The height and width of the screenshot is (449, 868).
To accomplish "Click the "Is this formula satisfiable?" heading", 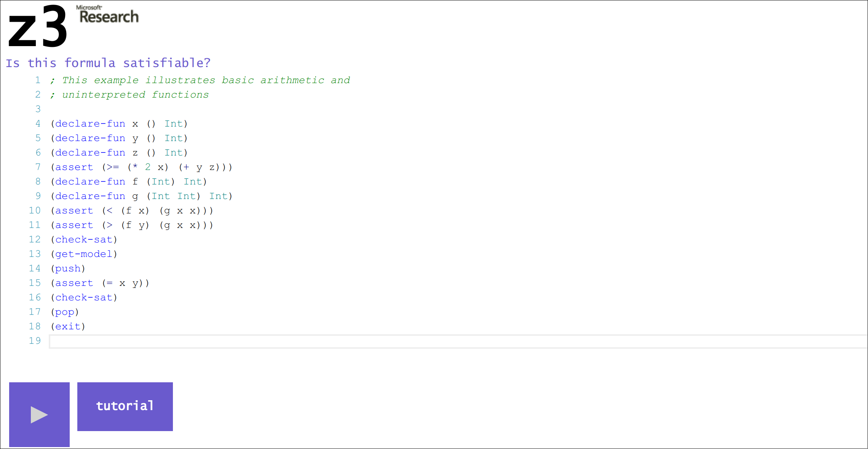I will pos(108,63).
